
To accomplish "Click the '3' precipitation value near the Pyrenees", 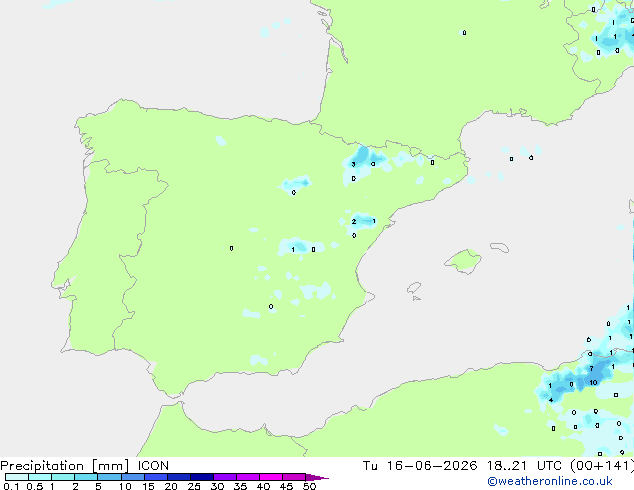I will pyautogui.click(x=353, y=165).
